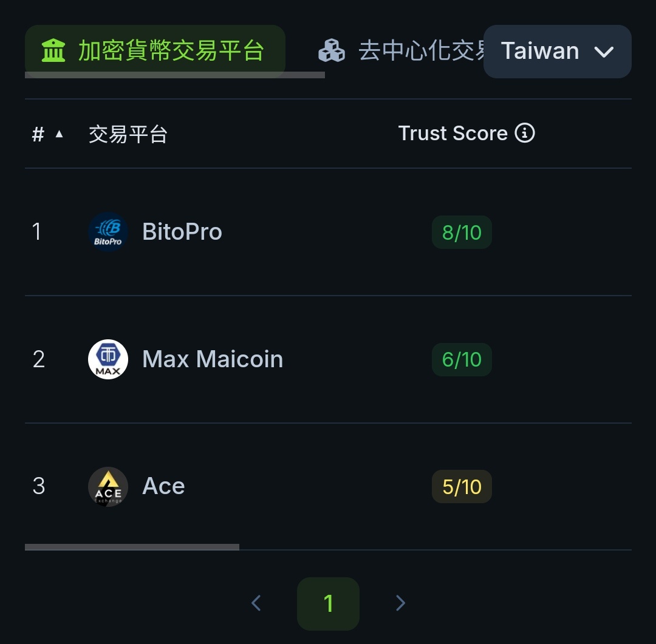This screenshot has height=644, width=656.
Task: Click the Trust Score column header
Action: point(453,134)
